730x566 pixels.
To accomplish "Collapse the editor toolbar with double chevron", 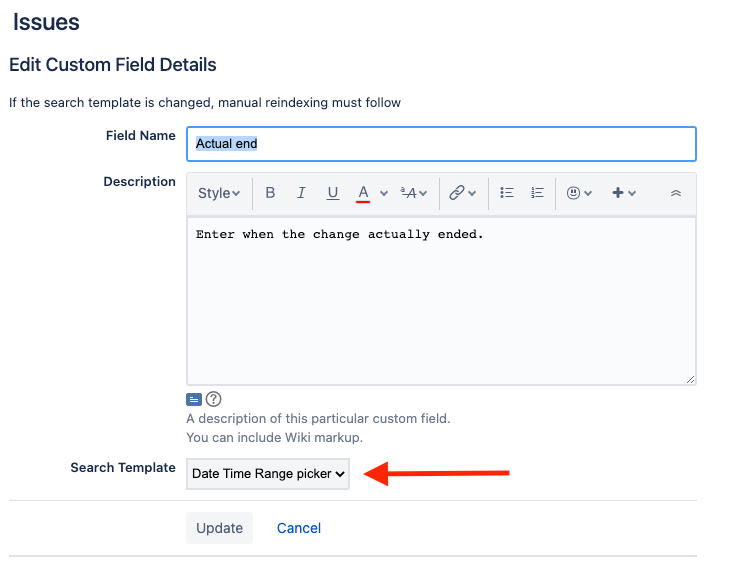I will click(676, 193).
